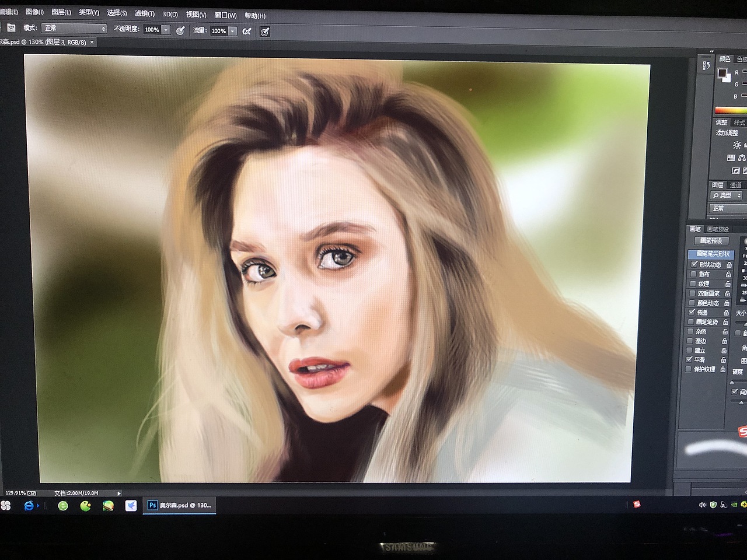The image size is (747, 560).
Task: Open the History panel icon
Action: 706,66
